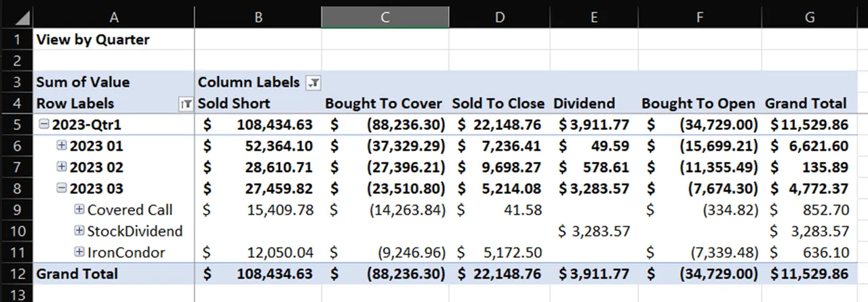868x302 pixels.
Task: Collapse the 2023-Qtr1 group
Action: coord(45,125)
